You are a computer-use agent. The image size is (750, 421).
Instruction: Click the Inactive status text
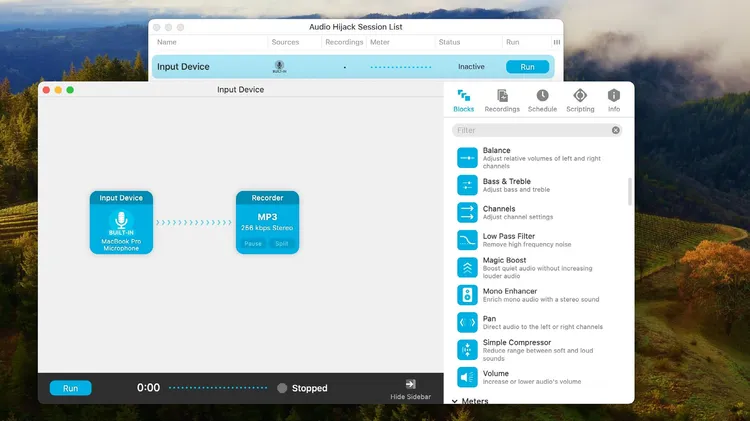coord(471,66)
